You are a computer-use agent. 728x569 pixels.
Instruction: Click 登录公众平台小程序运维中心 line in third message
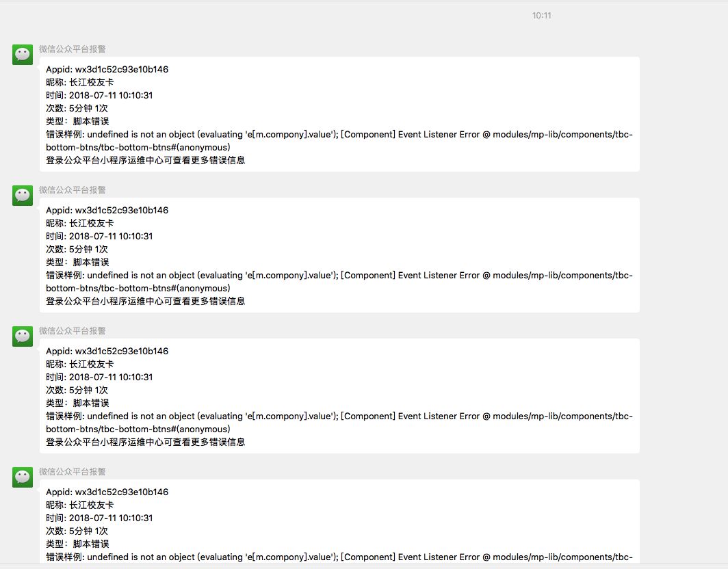tap(145, 442)
